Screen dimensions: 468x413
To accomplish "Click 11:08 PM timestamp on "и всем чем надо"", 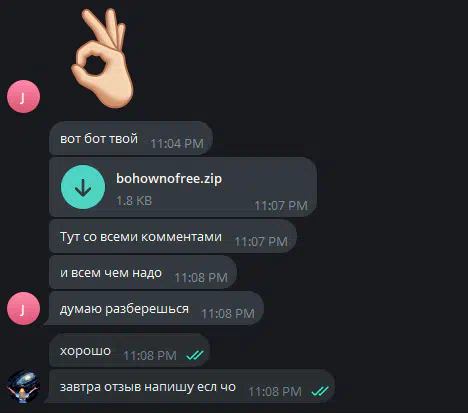I will pyautogui.click(x=201, y=278).
